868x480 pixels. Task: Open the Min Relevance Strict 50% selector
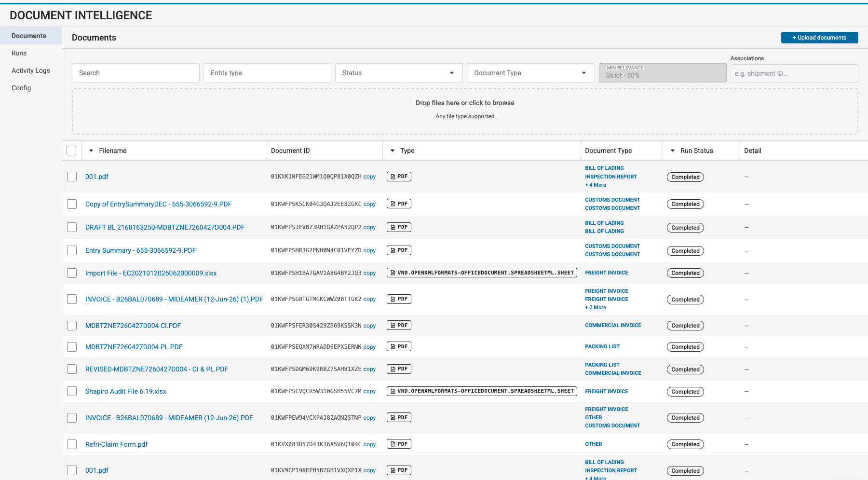tap(663, 73)
